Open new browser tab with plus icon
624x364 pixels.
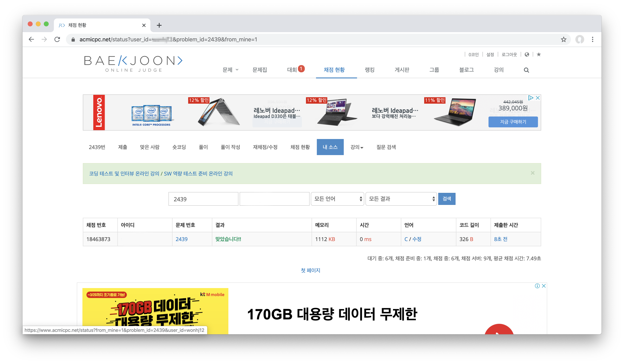(159, 25)
